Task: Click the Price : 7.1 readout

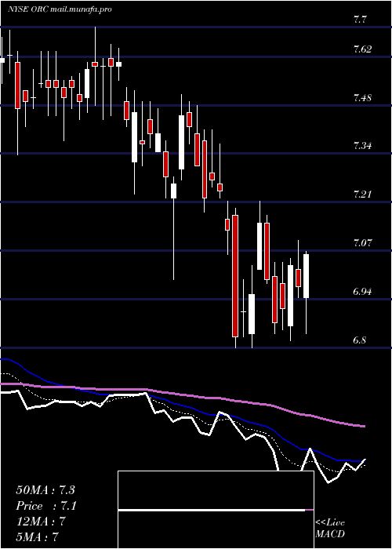Action: click(46, 506)
